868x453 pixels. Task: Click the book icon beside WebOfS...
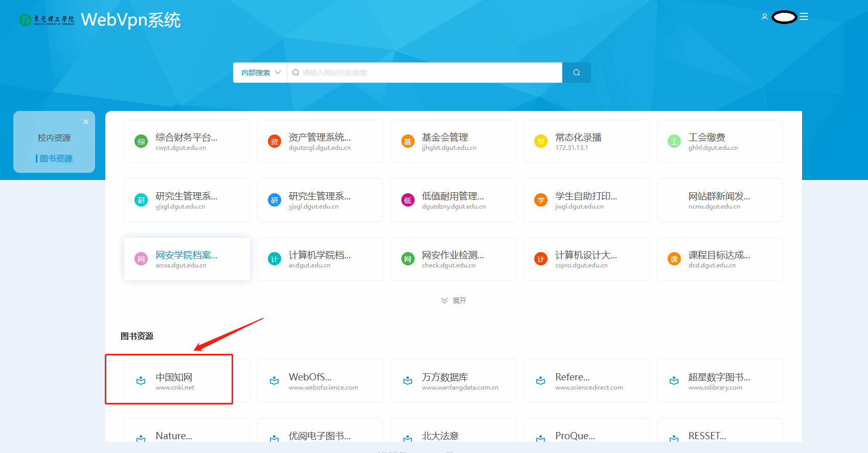pyautogui.click(x=275, y=381)
